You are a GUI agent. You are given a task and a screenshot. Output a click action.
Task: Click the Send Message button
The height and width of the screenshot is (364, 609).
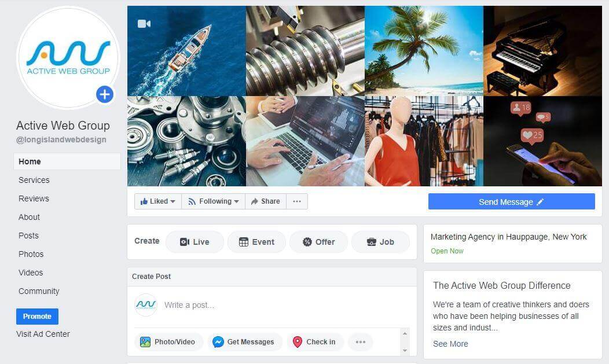(512, 202)
